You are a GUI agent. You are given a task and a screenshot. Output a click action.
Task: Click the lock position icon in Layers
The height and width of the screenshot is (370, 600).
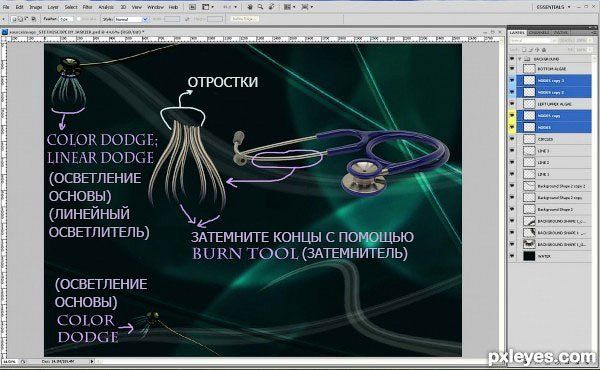click(x=538, y=50)
